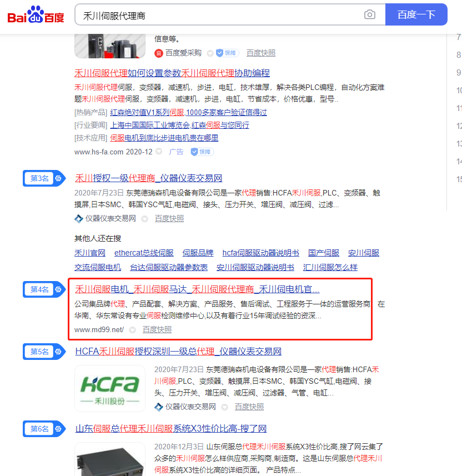Click the HCFA 禾川股份 logo thumbnail
This screenshot has width=462, height=476.
coord(110,389)
